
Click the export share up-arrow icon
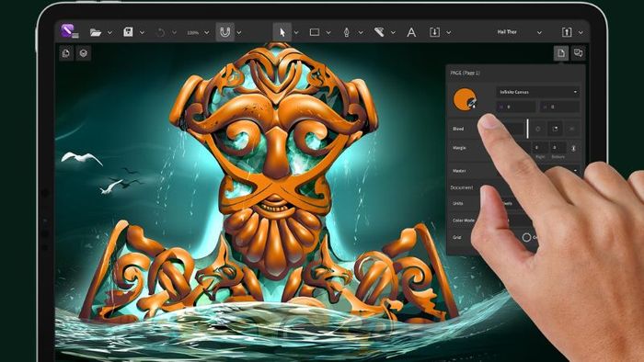tap(567, 32)
